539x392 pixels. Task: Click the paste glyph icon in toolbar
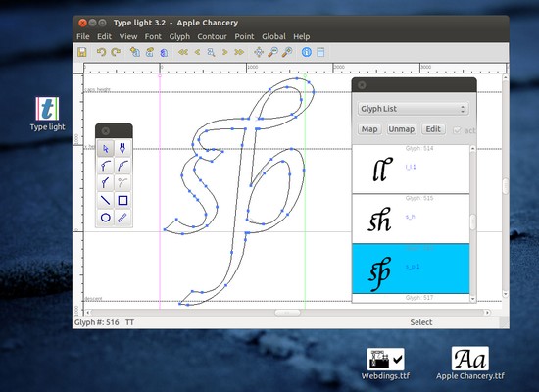(x=150, y=52)
